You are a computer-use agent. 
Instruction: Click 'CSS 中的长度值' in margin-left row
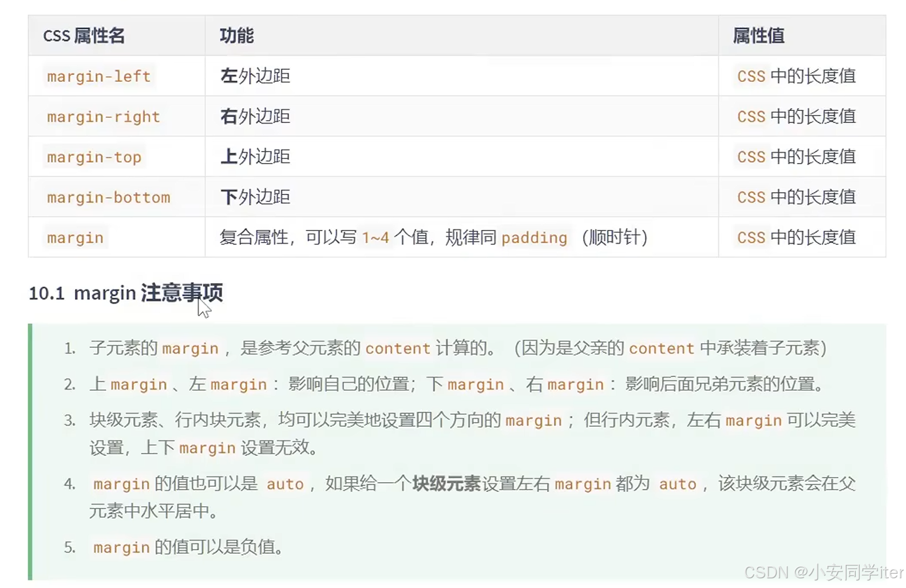pyautogui.click(x=796, y=76)
